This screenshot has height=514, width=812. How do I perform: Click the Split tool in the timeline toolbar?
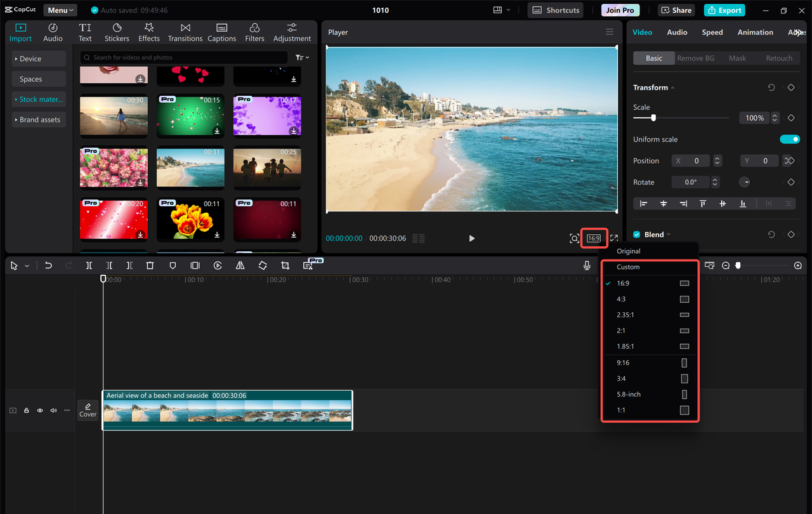[89, 265]
